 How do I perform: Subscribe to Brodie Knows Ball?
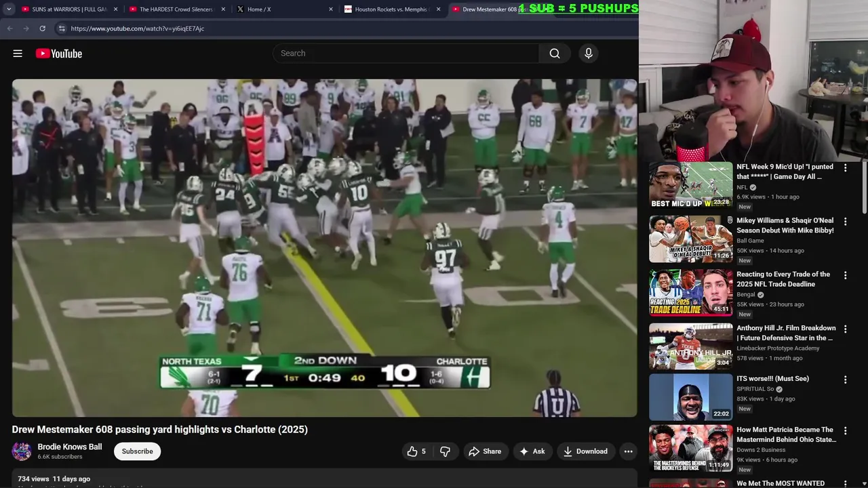(137, 451)
